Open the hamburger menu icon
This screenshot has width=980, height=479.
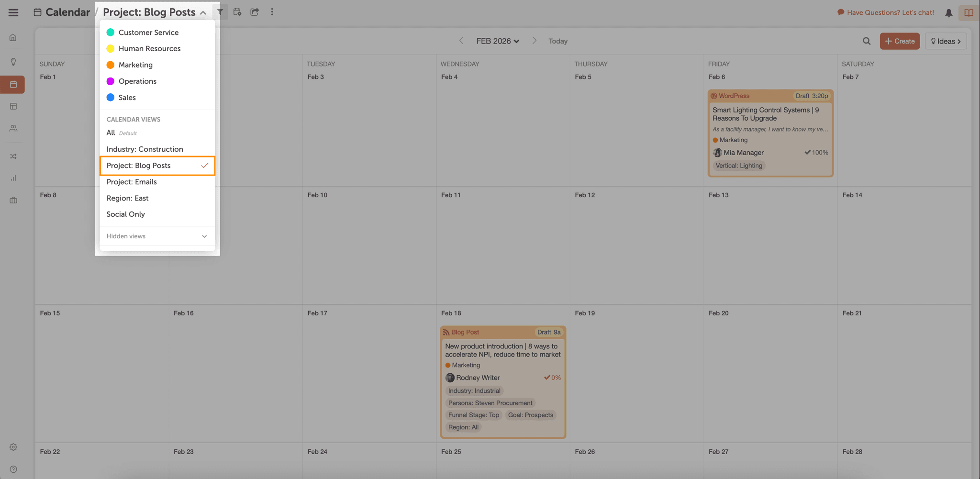13,12
